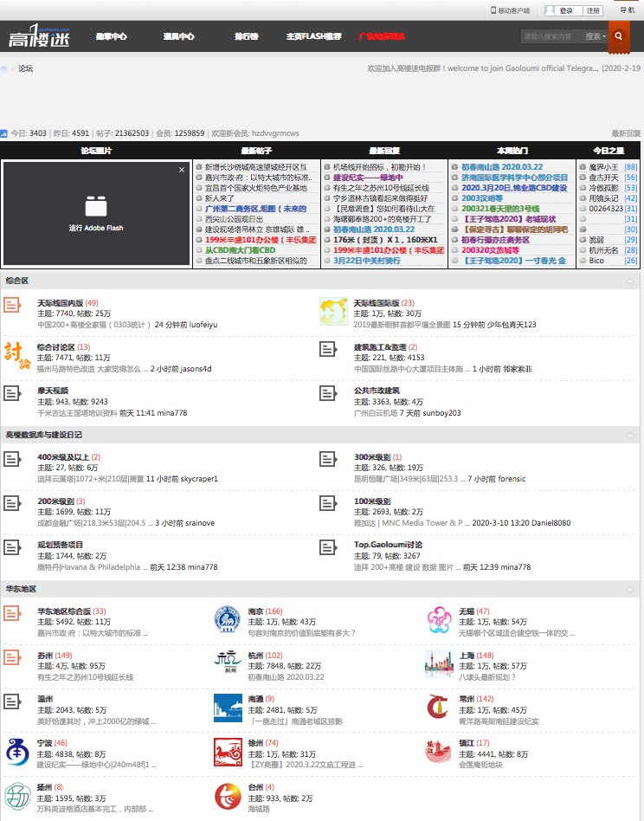Open the red 广告说明联系 menu item

click(x=382, y=36)
